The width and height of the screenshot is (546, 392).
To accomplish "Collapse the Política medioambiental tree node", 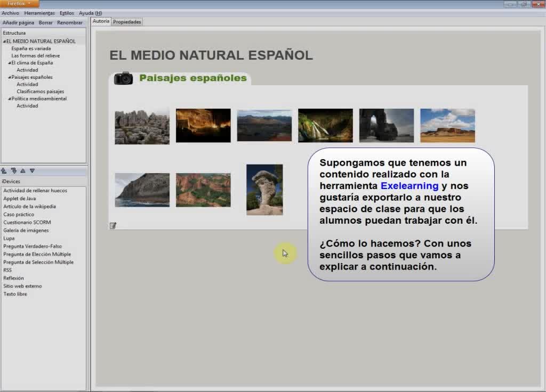I will tap(10, 99).
